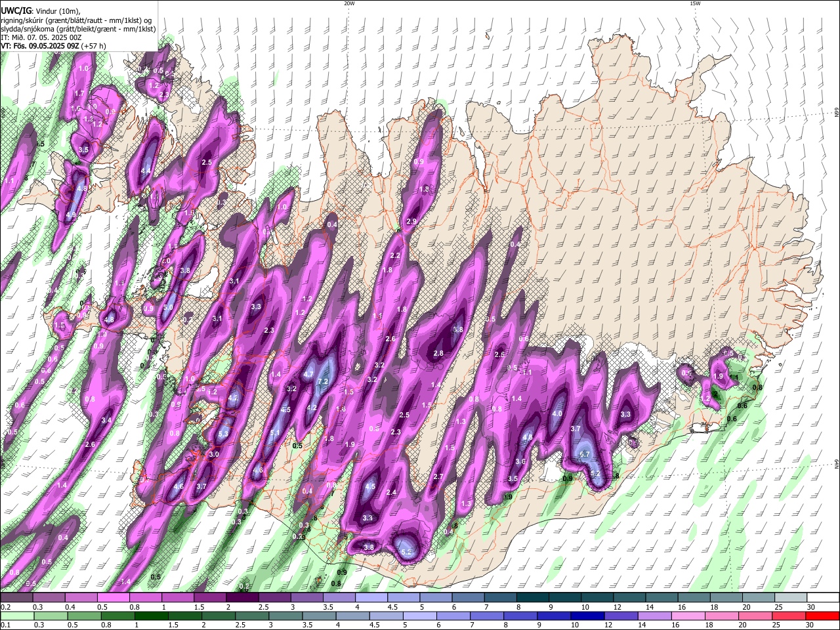Click the 'IT: Mið. 07. 05. 2025 00Z' line
This screenshot has width=840, height=630.
(41, 37)
